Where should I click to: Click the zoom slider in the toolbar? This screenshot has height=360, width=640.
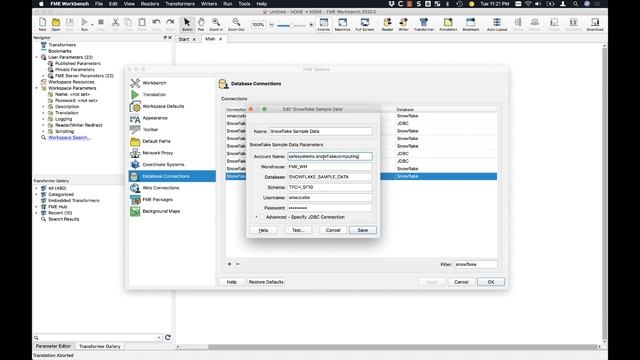(x=291, y=25)
